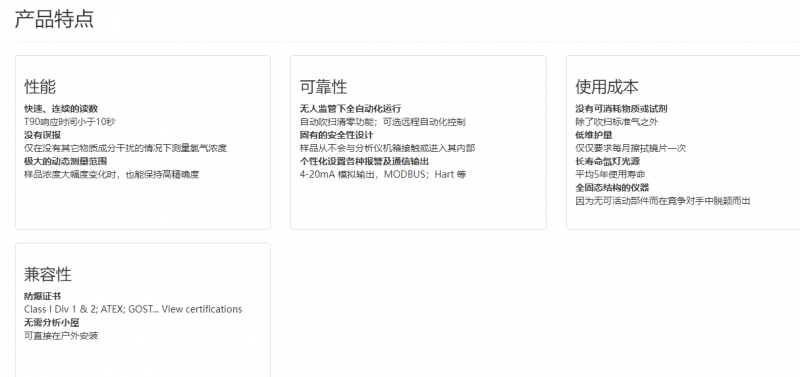Select the 性能 card heading

40,87
